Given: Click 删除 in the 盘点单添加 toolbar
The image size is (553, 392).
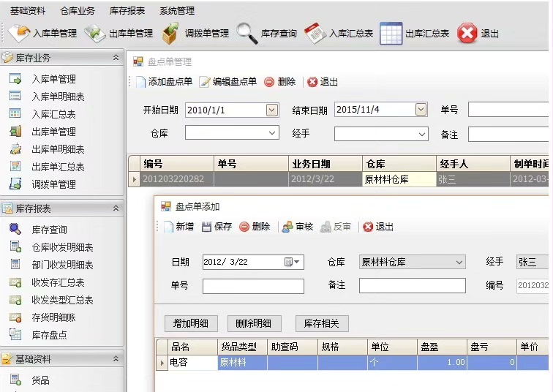Looking at the screenshot, I should [x=255, y=226].
